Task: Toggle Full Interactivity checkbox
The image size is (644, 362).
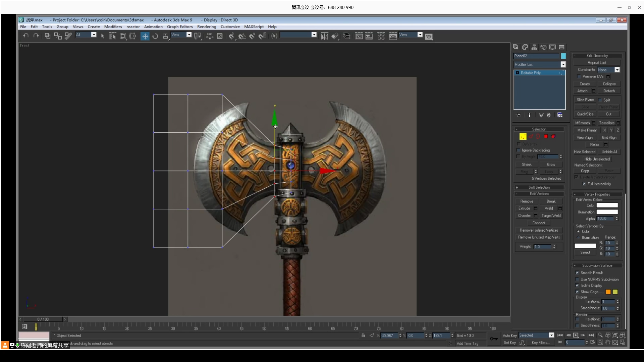Action: coord(584,184)
